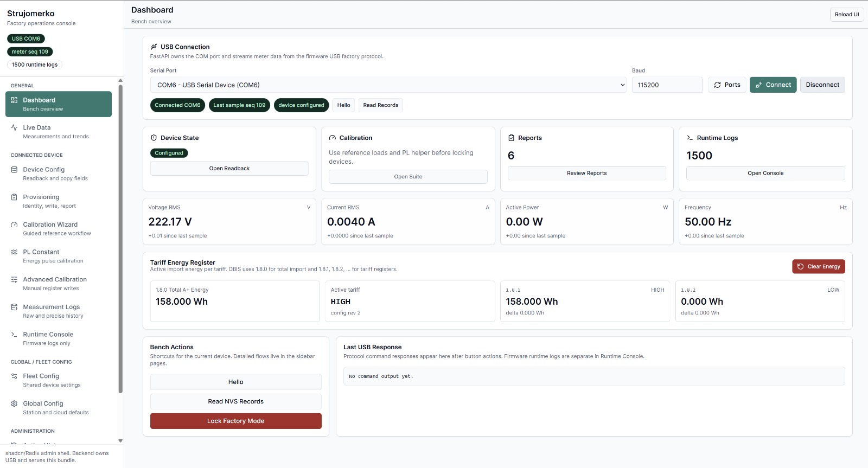The image size is (868, 468).
Task: Click the 50.00 Hz frequency value
Action: click(x=708, y=222)
